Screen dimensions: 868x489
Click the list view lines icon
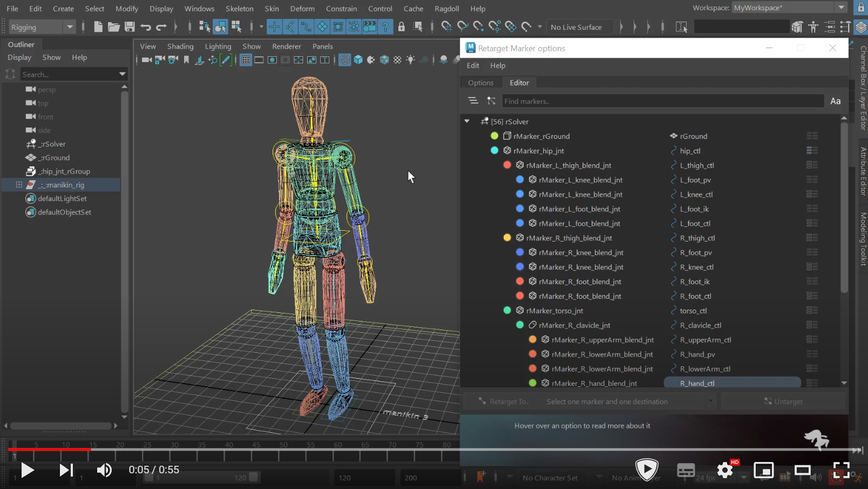(473, 101)
